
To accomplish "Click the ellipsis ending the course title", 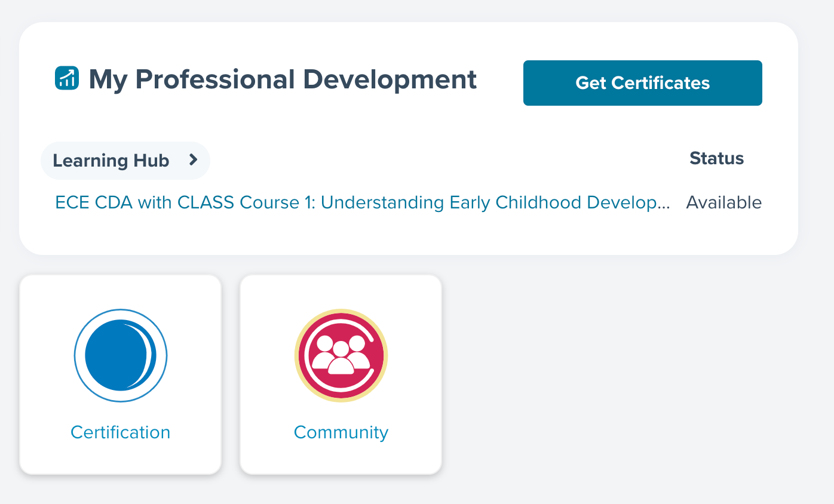I will coord(663,204).
